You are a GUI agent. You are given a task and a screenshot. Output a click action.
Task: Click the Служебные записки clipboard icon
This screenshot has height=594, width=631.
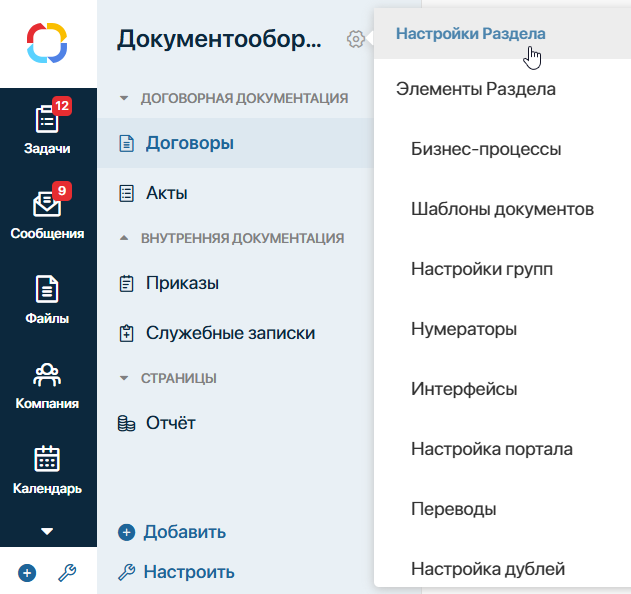click(126, 333)
